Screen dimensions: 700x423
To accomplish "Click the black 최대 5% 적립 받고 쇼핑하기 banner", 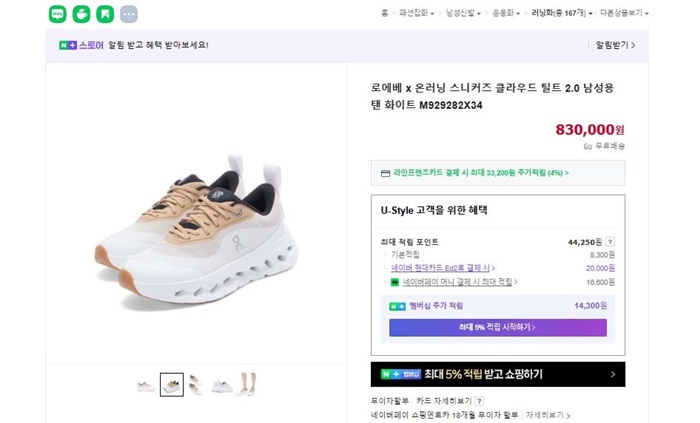I will pos(497,374).
